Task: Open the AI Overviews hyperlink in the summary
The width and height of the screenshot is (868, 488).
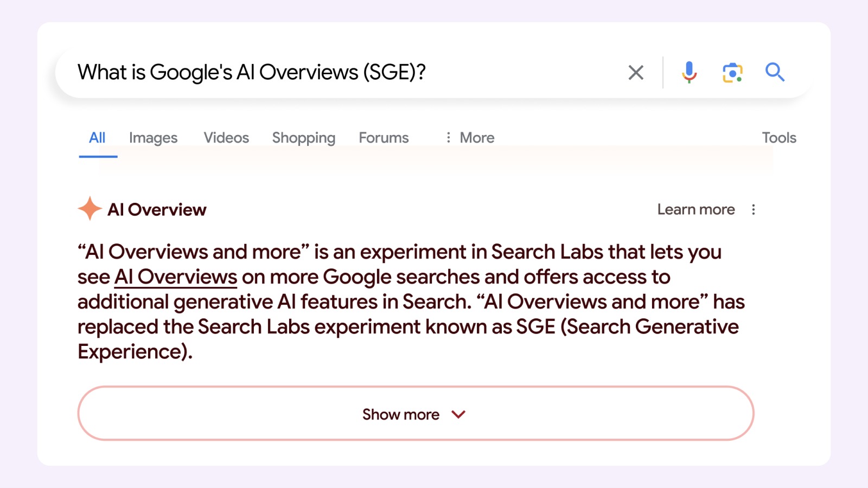Action: [175, 277]
